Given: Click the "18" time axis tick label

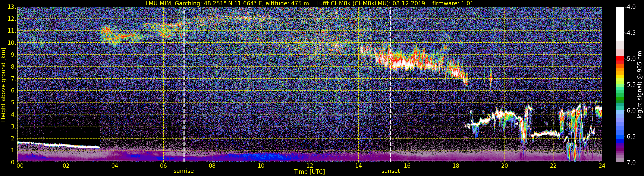Looking at the screenshot, I should coord(456,166).
